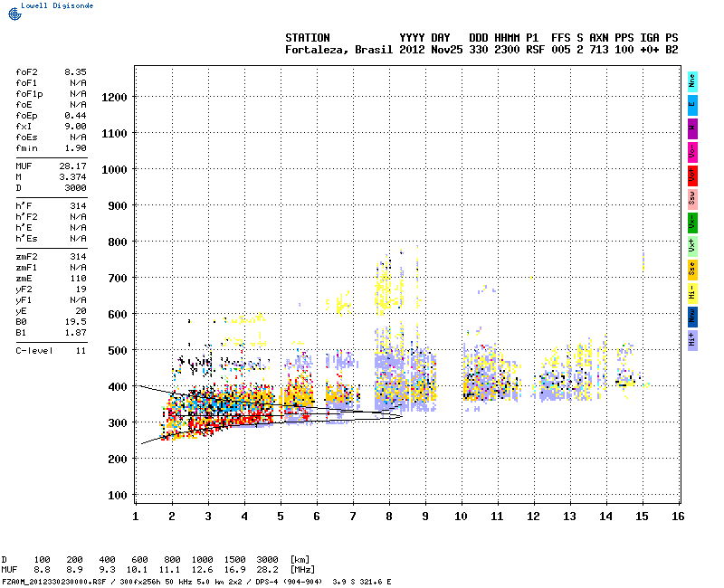Click the PS value B2
Screen dimensions: 724x588
pos(672,50)
